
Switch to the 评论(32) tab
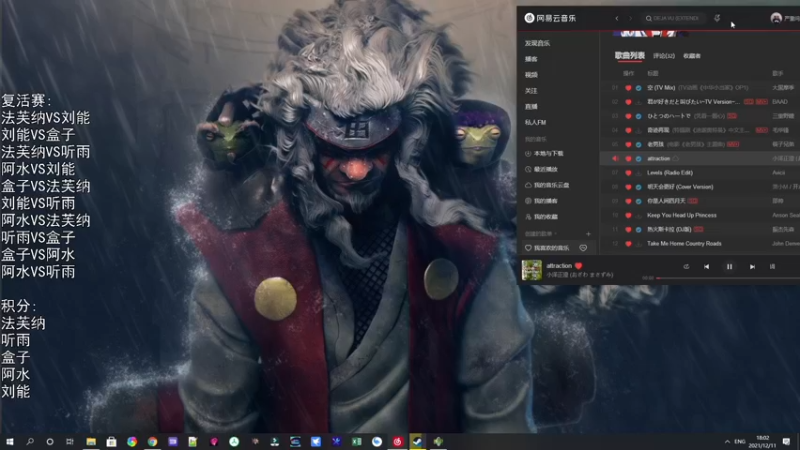664,56
